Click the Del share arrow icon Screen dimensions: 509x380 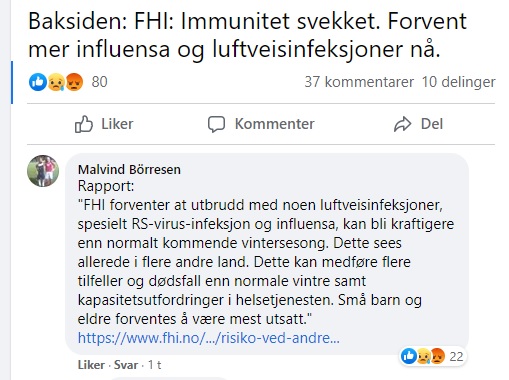tap(403, 124)
